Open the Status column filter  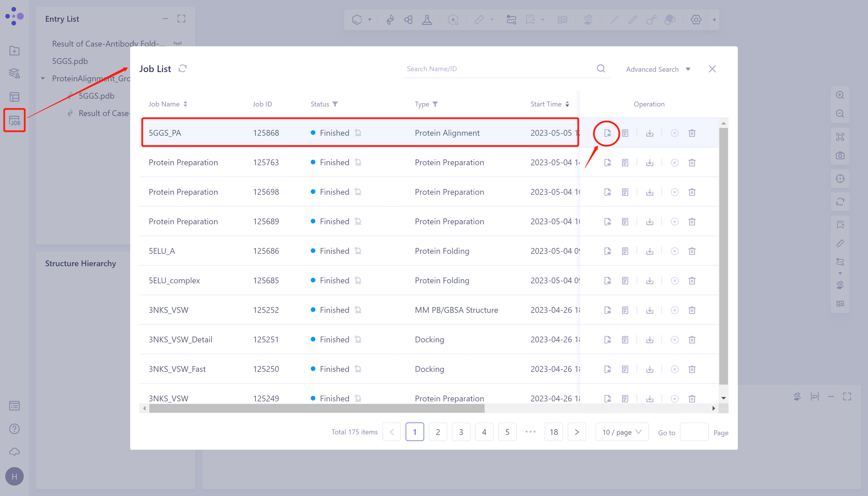[335, 104]
